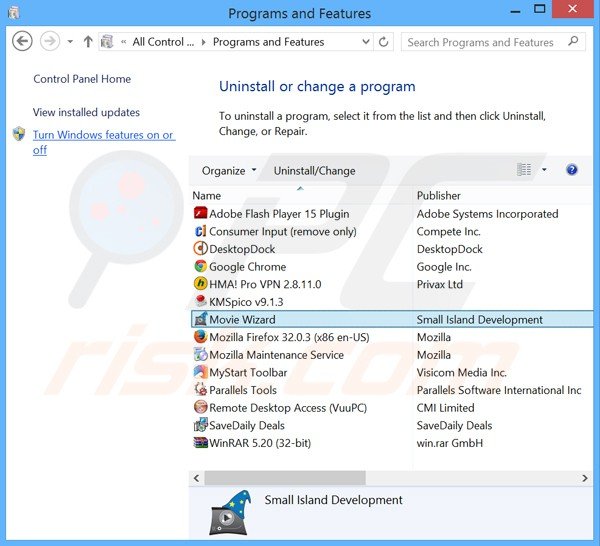
Task: Click the address bar Control Panel icon
Action: click(x=107, y=41)
